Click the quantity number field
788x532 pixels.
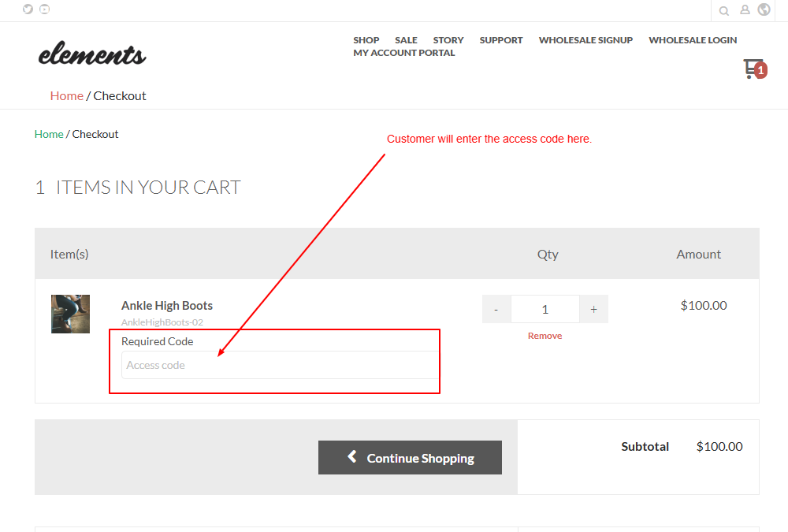(545, 309)
